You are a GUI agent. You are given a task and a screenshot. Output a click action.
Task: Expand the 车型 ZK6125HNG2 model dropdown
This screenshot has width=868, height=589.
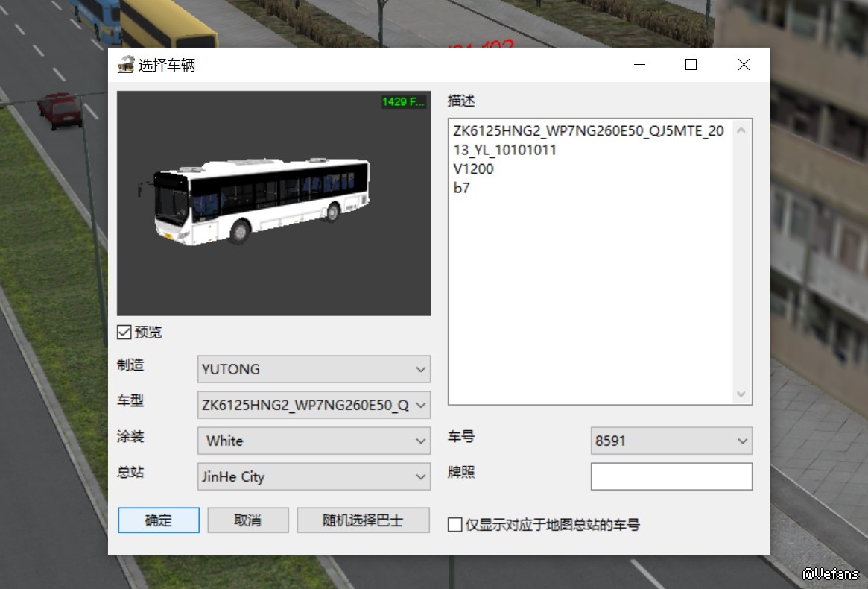point(314,406)
